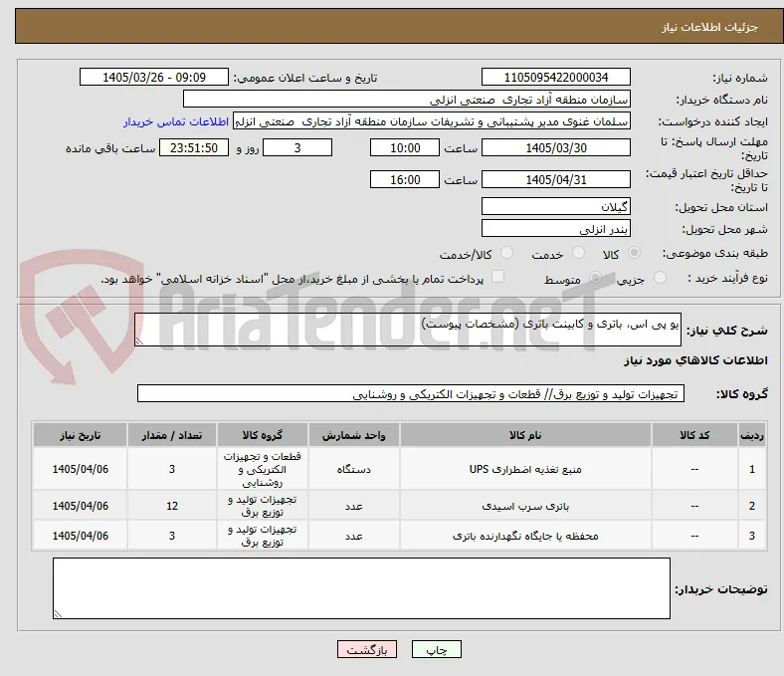Click the دستگاه unit cell
Viewport: 784px width, 676px height.
click(353, 469)
